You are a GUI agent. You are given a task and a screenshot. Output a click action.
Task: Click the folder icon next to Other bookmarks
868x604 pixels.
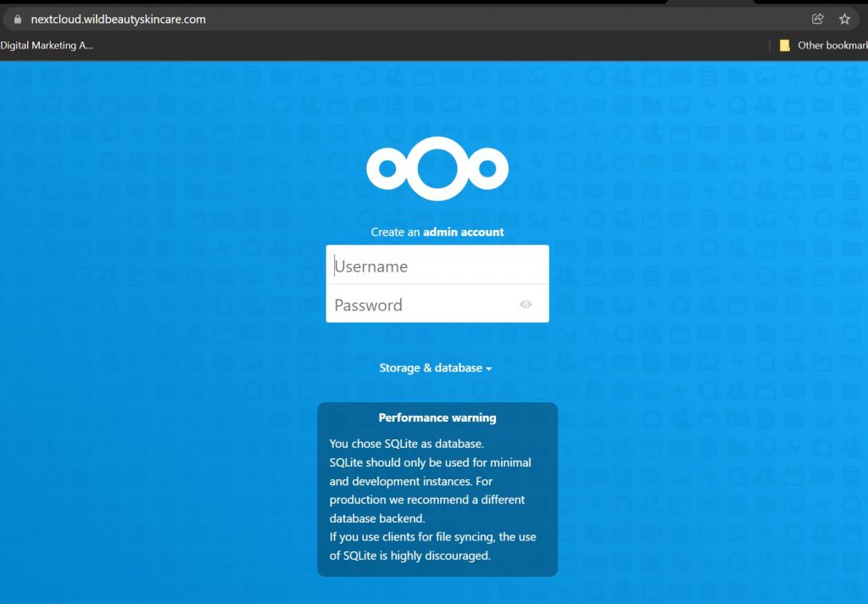(x=784, y=45)
